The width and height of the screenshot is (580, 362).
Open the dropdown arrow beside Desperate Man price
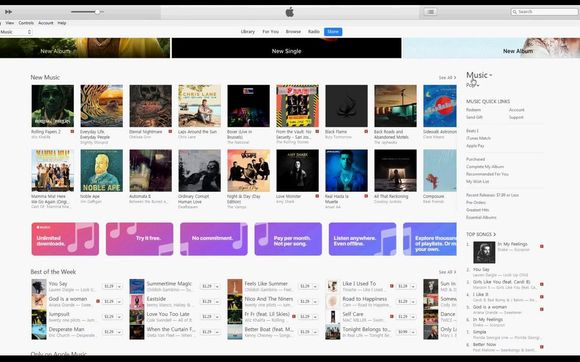(x=119, y=332)
